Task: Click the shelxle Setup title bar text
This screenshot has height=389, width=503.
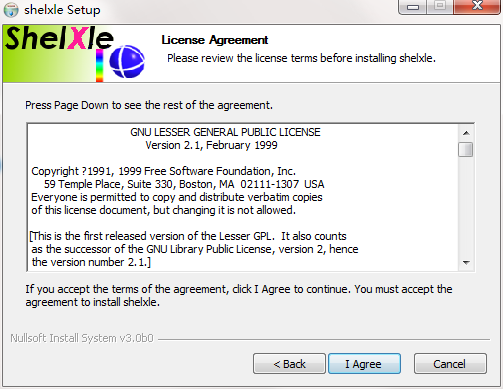Action: point(62,10)
